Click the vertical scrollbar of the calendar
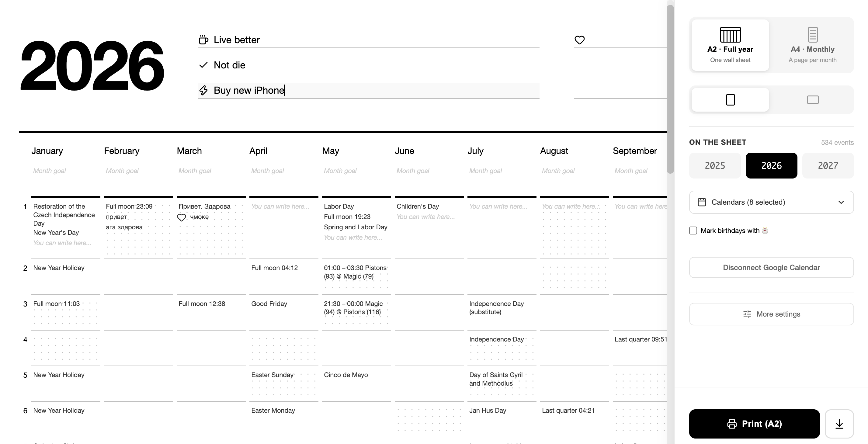 (x=670, y=89)
